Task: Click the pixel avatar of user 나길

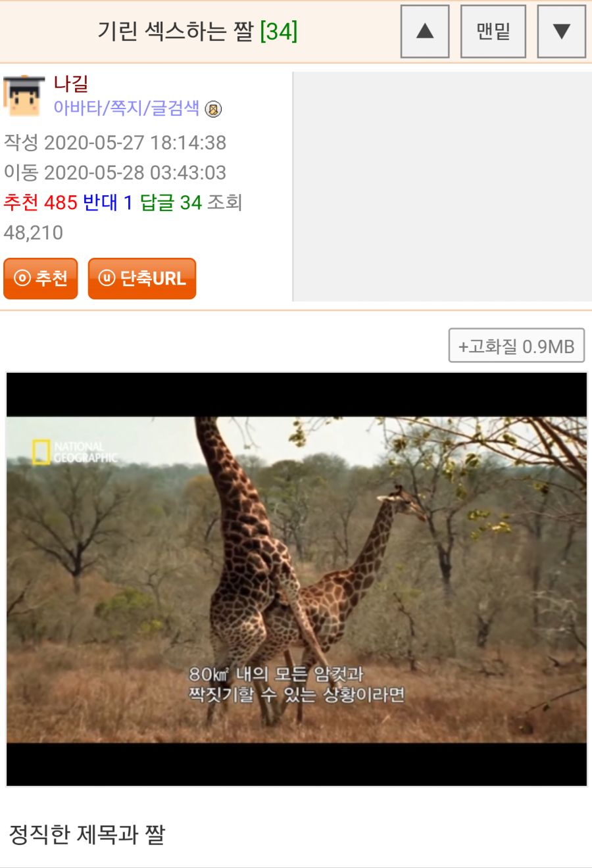Action: coord(24,96)
